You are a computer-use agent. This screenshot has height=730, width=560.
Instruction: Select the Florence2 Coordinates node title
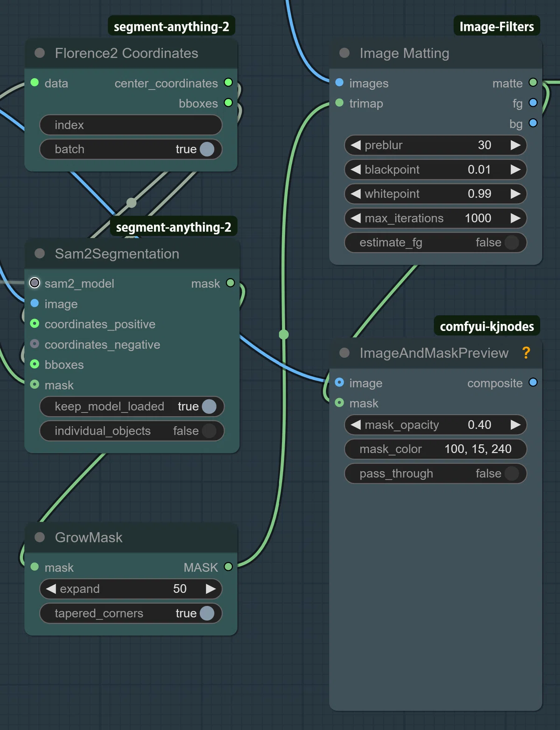pos(126,53)
